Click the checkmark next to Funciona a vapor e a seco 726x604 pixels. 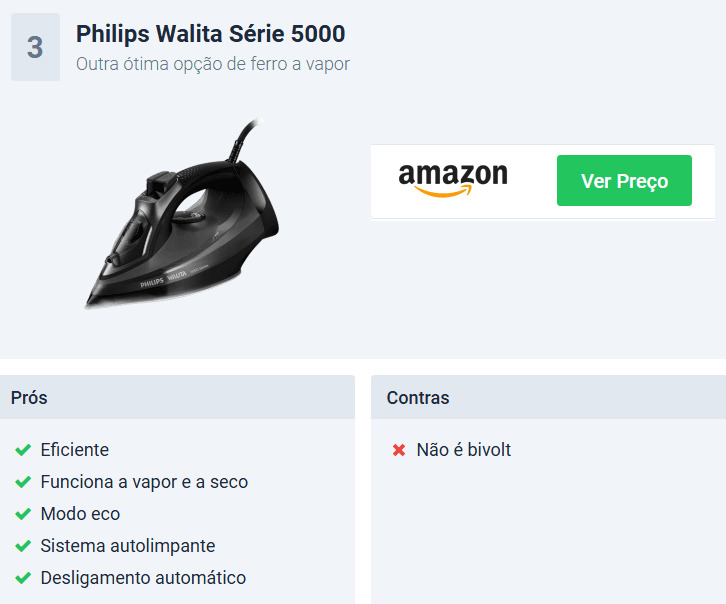tap(23, 482)
